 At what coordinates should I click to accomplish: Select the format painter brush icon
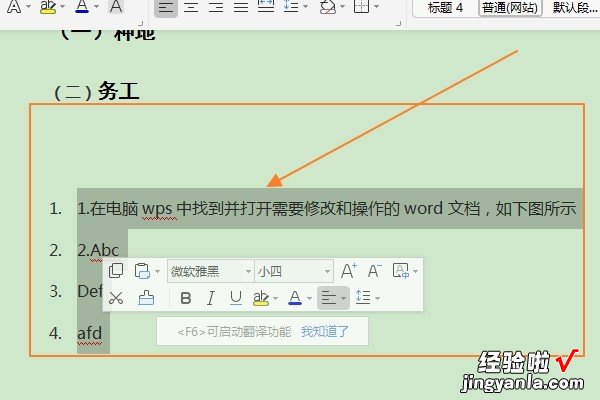pyautogui.click(x=146, y=298)
